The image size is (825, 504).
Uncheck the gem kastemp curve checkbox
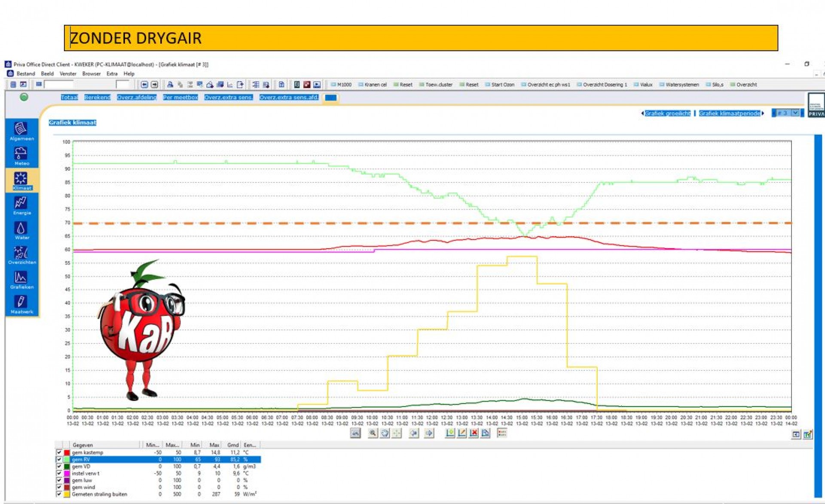59,452
